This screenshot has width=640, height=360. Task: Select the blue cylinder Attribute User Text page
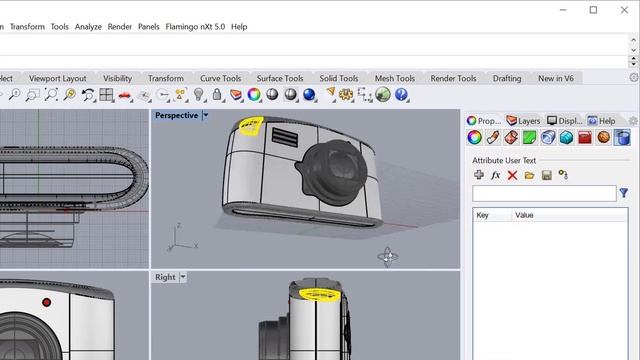[622, 138]
